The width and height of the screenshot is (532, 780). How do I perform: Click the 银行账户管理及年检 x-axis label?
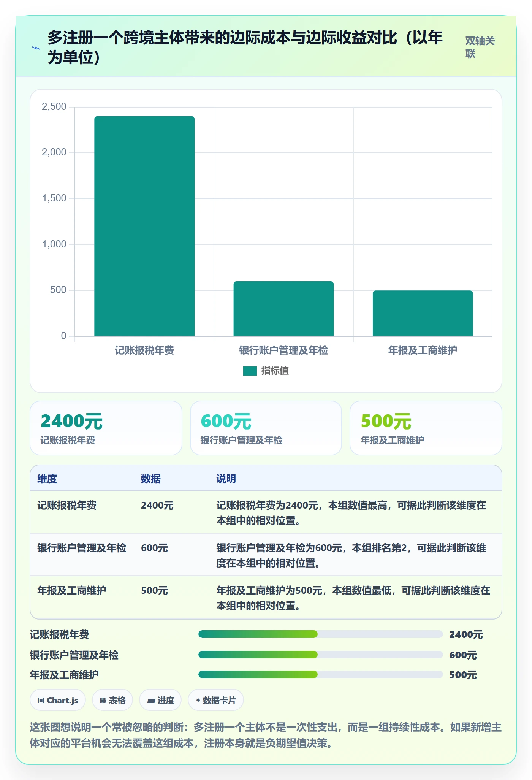click(x=283, y=350)
